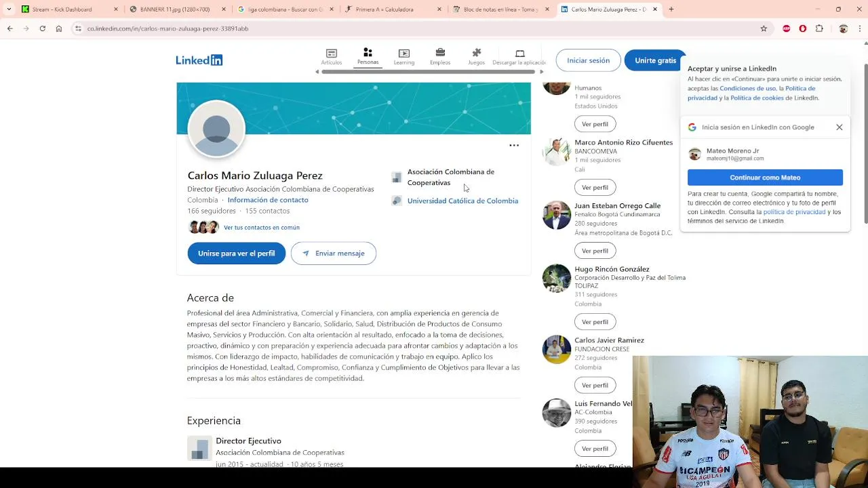Close the Stream - Kick Dashboard tab
Screen dimensions: 868x488
pyautogui.click(x=115, y=9)
